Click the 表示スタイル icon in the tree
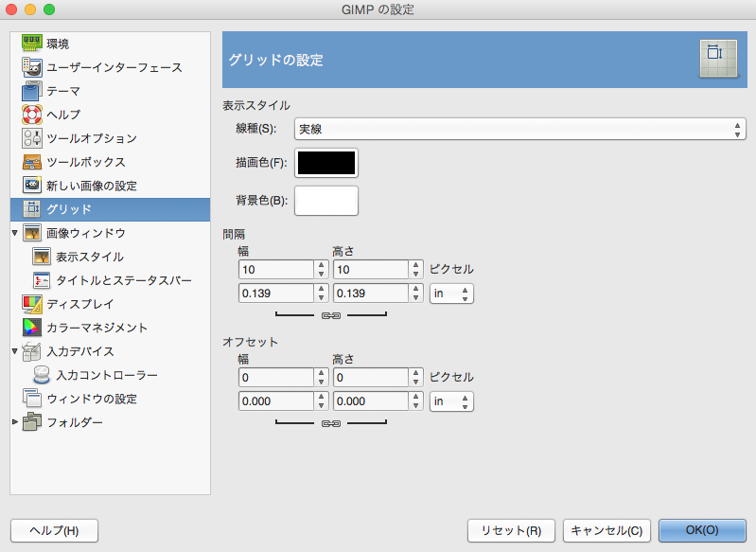This screenshot has height=552, width=756. point(42,257)
